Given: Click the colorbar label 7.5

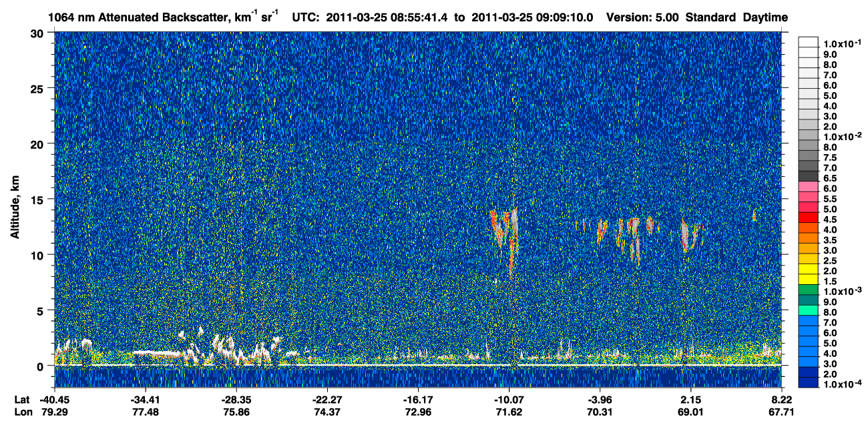Looking at the screenshot, I should (x=830, y=158).
